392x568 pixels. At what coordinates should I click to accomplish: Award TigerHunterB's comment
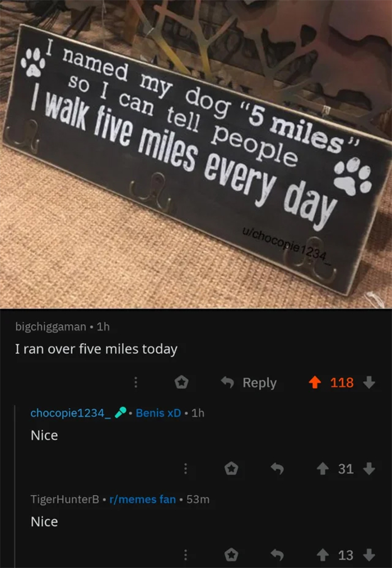[x=231, y=555]
